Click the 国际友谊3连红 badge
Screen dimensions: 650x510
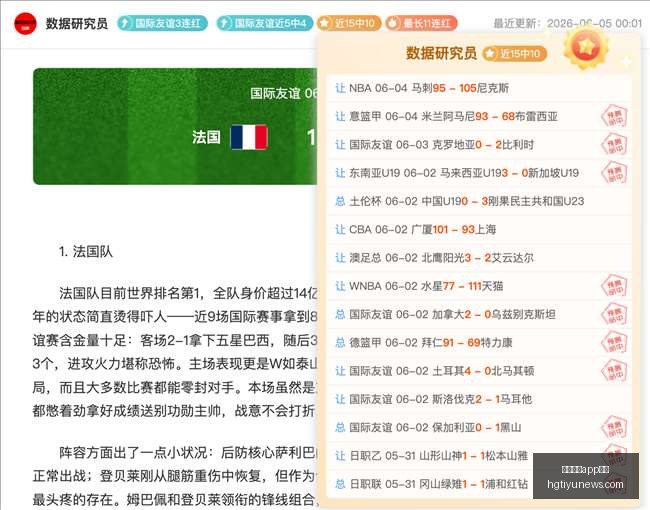click(162, 23)
